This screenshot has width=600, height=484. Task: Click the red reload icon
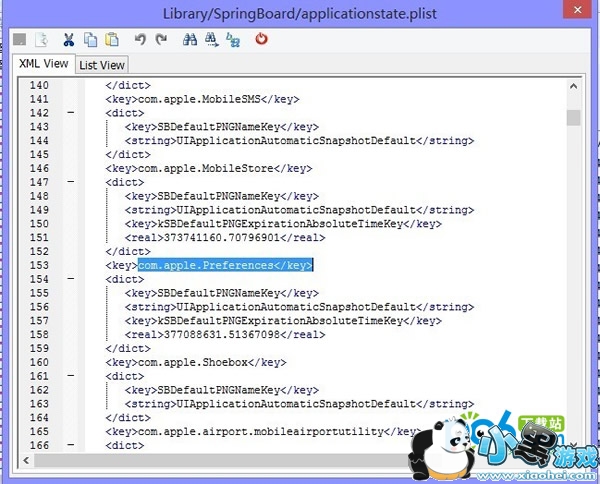[261, 39]
